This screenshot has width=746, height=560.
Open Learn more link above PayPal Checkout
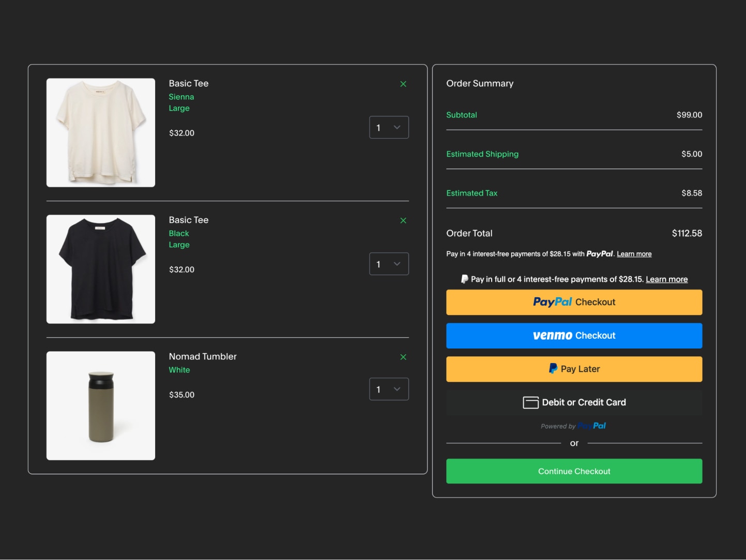click(x=666, y=279)
